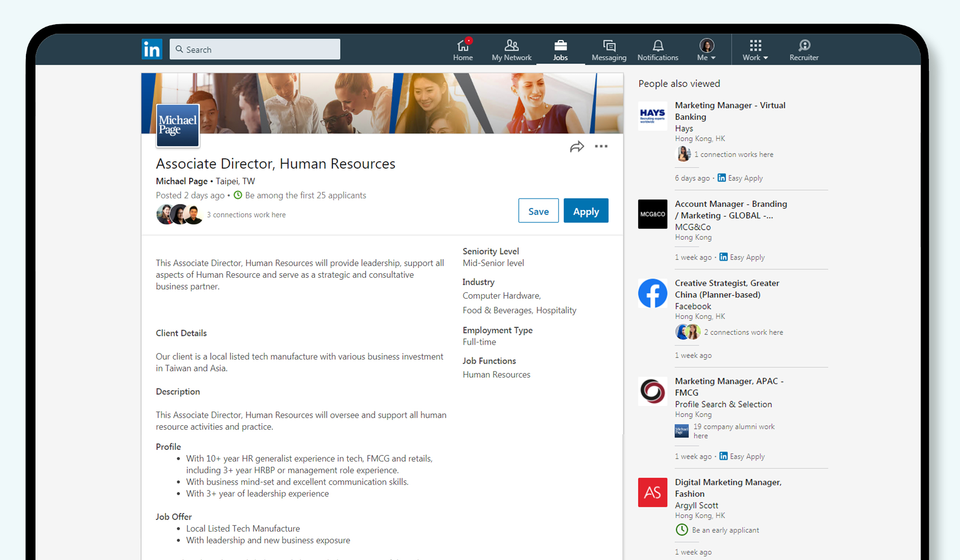Click the Work apps grid icon
The image size is (960, 560).
[x=756, y=45]
